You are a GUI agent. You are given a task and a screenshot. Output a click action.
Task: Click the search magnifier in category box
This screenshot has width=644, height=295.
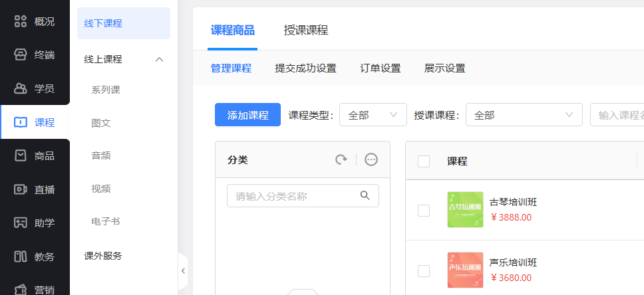pyautogui.click(x=365, y=195)
